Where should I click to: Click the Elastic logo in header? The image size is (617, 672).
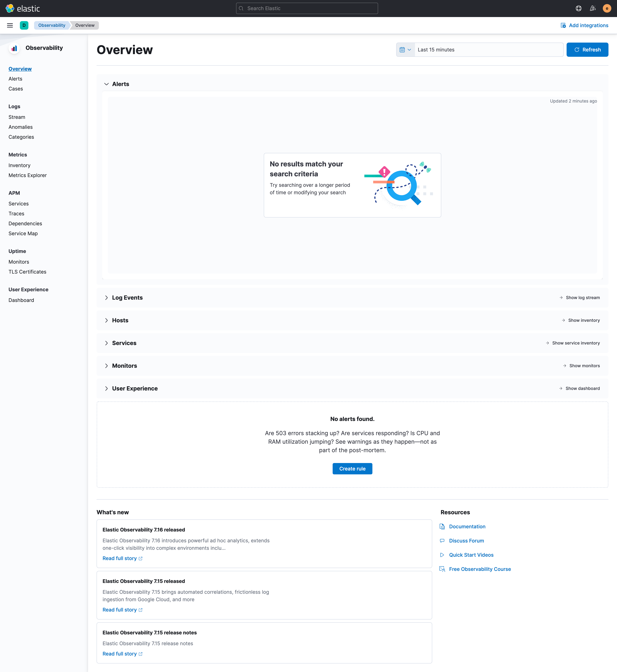tap(23, 8)
